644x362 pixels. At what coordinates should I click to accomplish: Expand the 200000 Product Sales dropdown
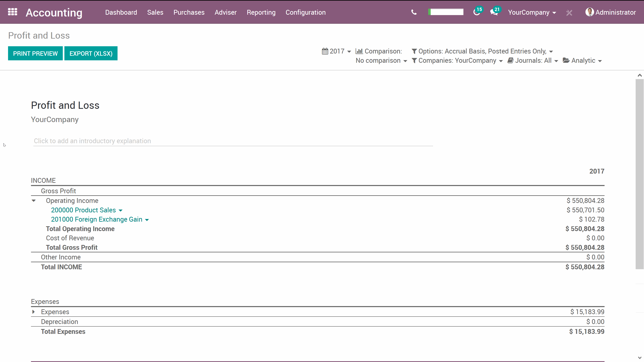[x=121, y=210]
